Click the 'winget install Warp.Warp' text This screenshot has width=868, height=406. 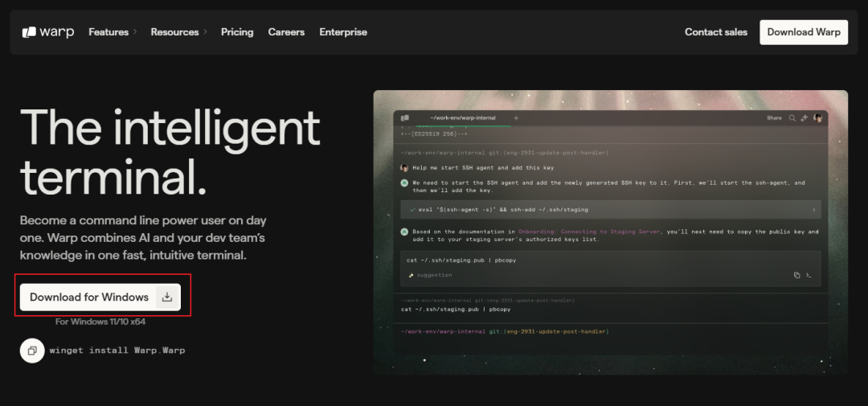117,351
